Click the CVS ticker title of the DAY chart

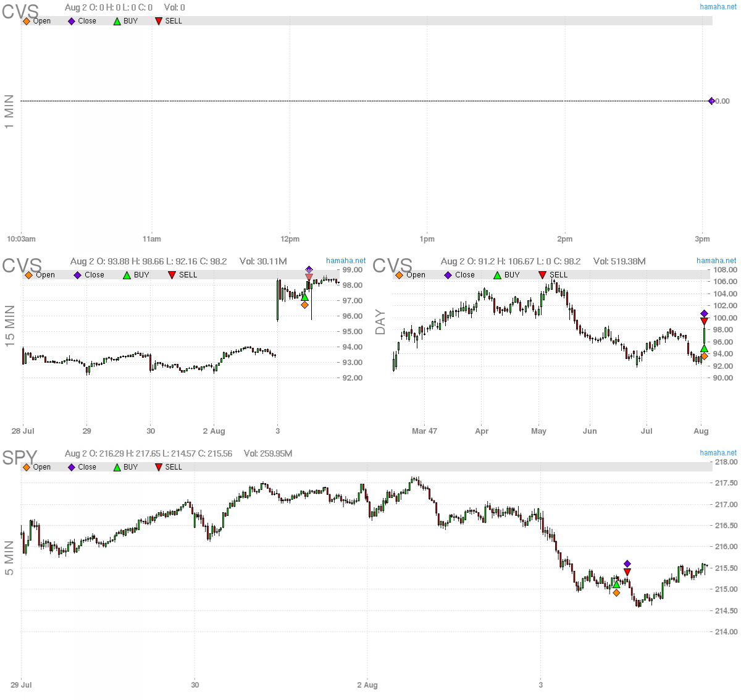(x=392, y=266)
